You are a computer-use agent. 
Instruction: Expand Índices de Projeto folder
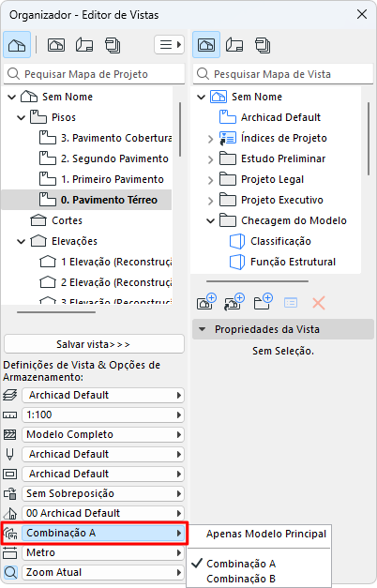[210, 139]
